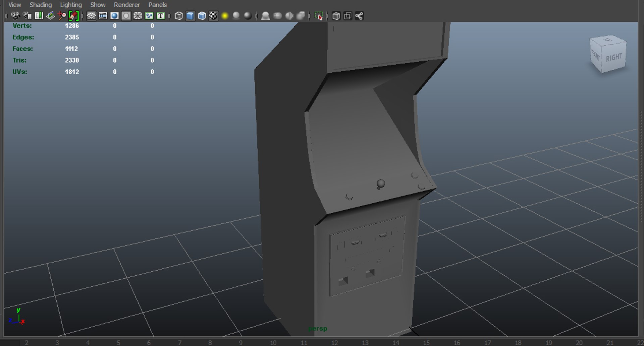Open Camera Attributes from the toolbar
This screenshot has height=346, width=644.
[27, 16]
